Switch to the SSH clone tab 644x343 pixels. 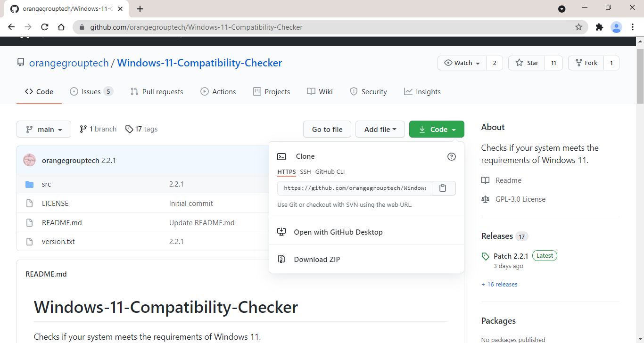pos(306,171)
